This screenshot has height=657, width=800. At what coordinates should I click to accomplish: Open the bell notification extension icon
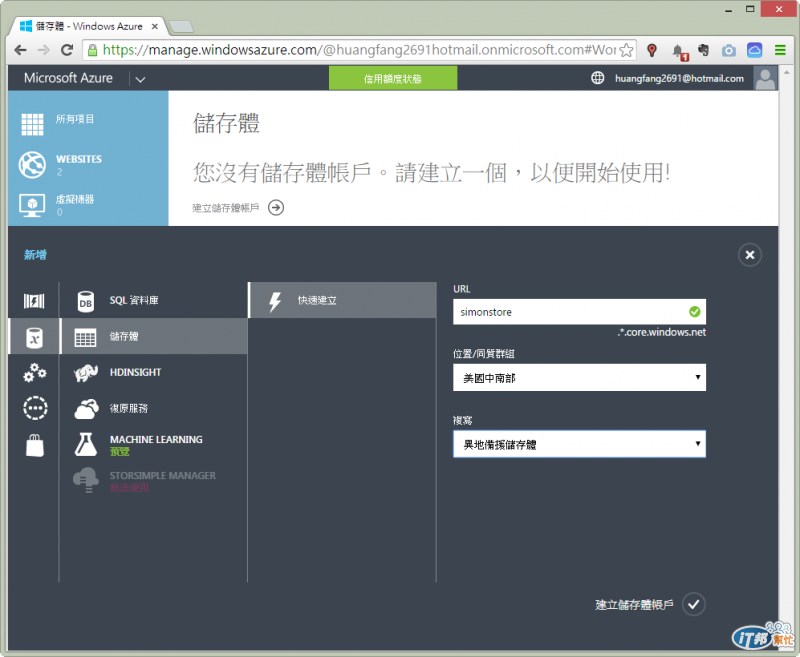679,51
